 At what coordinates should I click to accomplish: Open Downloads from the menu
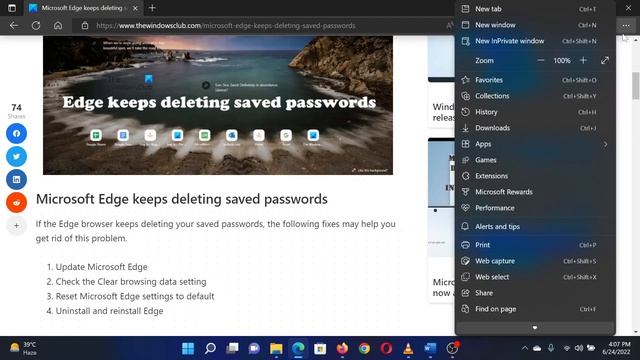[x=535, y=128]
